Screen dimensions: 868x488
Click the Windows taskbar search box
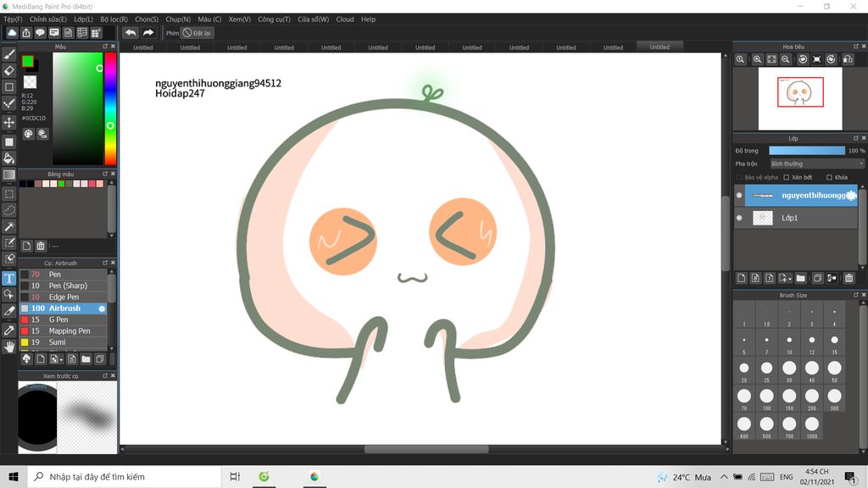click(124, 476)
